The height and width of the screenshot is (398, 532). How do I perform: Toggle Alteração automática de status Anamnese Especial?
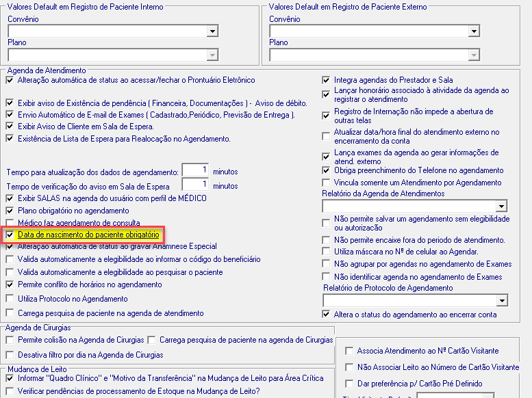pyautogui.click(x=10, y=246)
